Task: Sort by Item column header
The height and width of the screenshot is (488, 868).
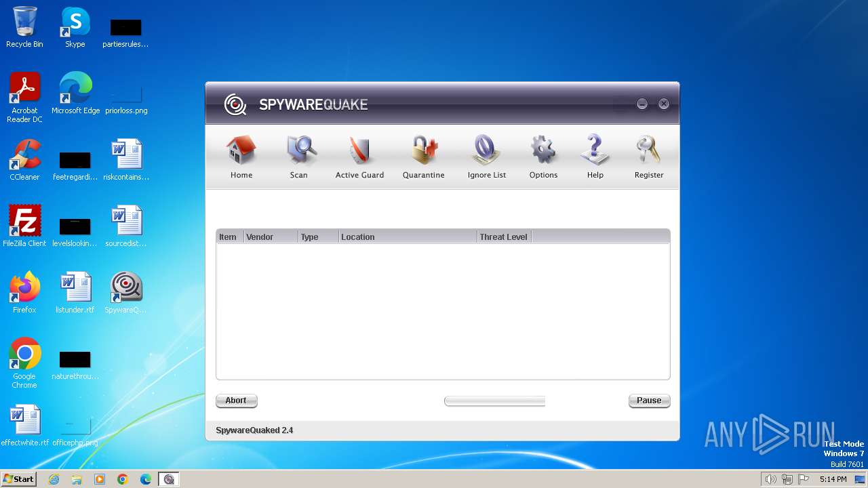Action: point(230,237)
